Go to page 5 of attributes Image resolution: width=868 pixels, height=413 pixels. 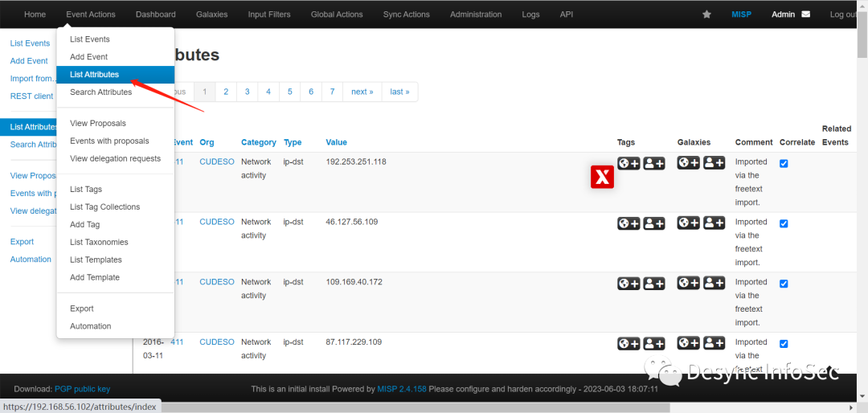[289, 92]
